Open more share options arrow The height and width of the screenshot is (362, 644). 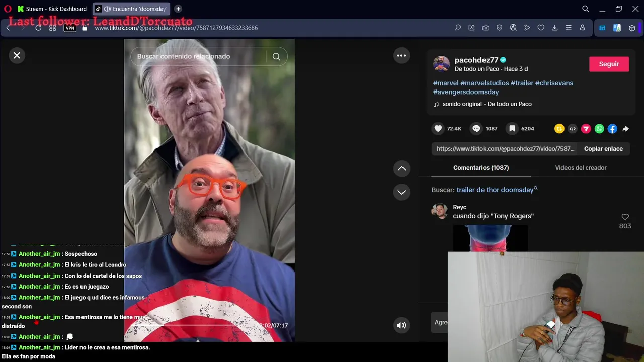[625, 129]
